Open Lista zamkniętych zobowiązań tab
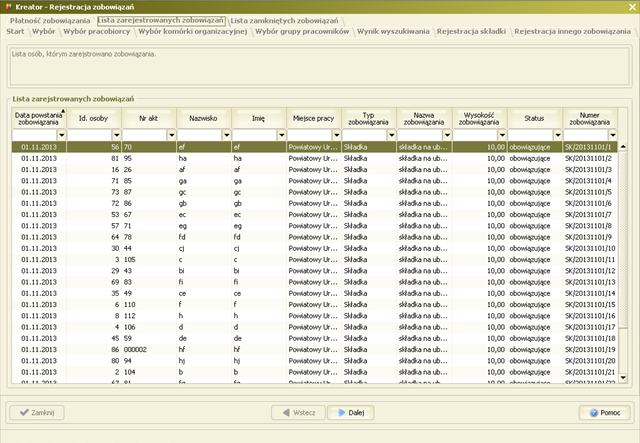The width and height of the screenshot is (640, 443). pyautogui.click(x=284, y=20)
